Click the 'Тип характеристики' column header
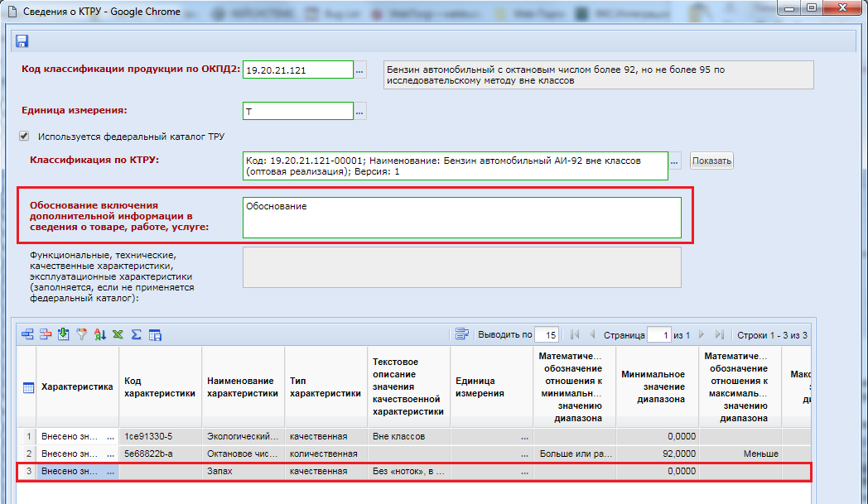868x504 pixels. 325,386
